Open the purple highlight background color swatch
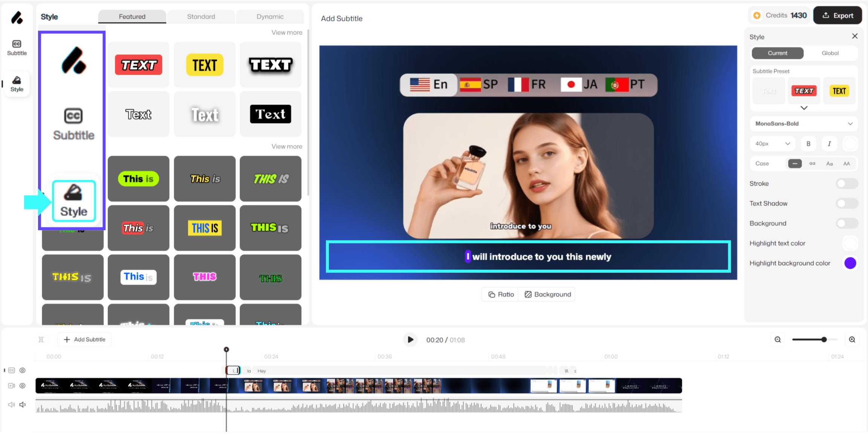Image resolution: width=868 pixels, height=436 pixels. (850, 263)
